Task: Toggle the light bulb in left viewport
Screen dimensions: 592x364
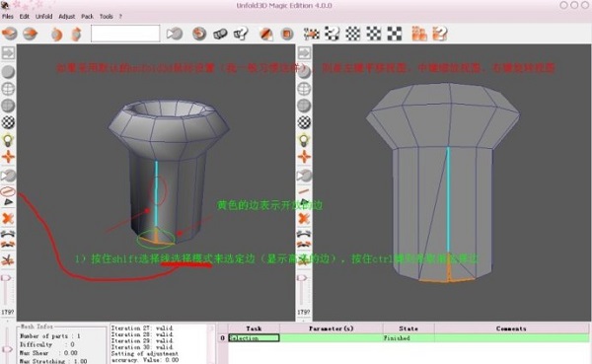Action: 8,140
